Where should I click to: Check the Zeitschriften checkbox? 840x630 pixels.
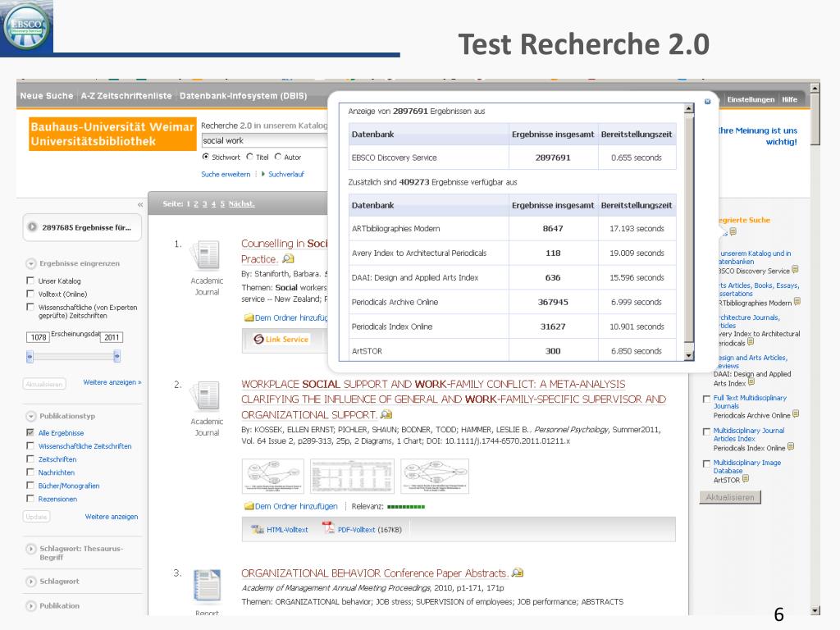click(x=30, y=459)
